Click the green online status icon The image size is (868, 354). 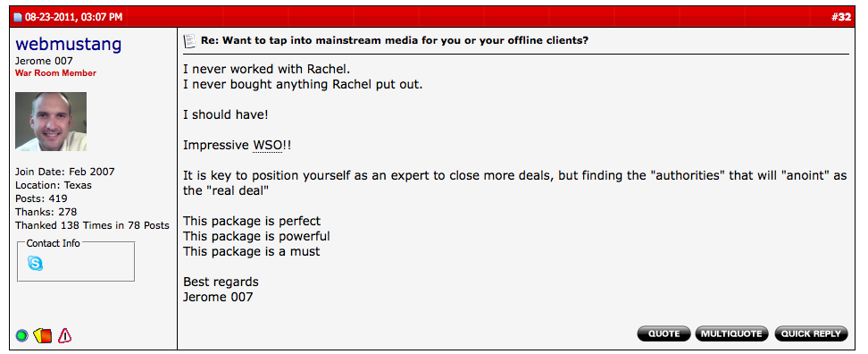coord(21,335)
